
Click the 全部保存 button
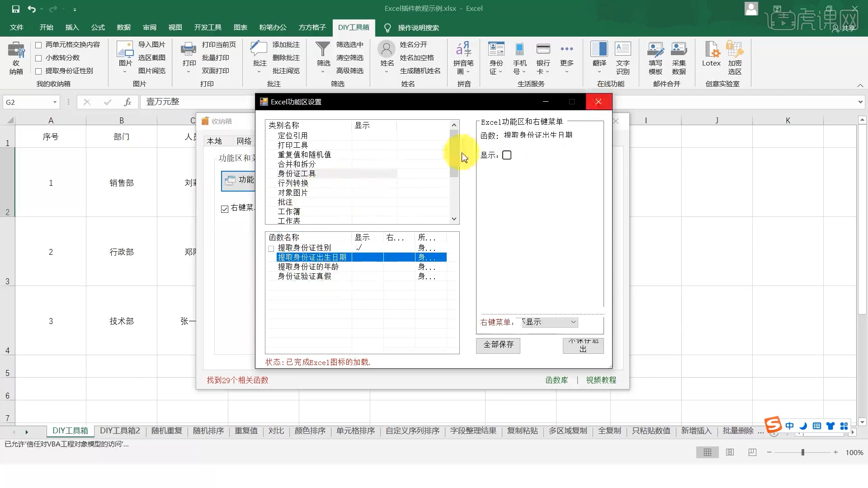498,345
